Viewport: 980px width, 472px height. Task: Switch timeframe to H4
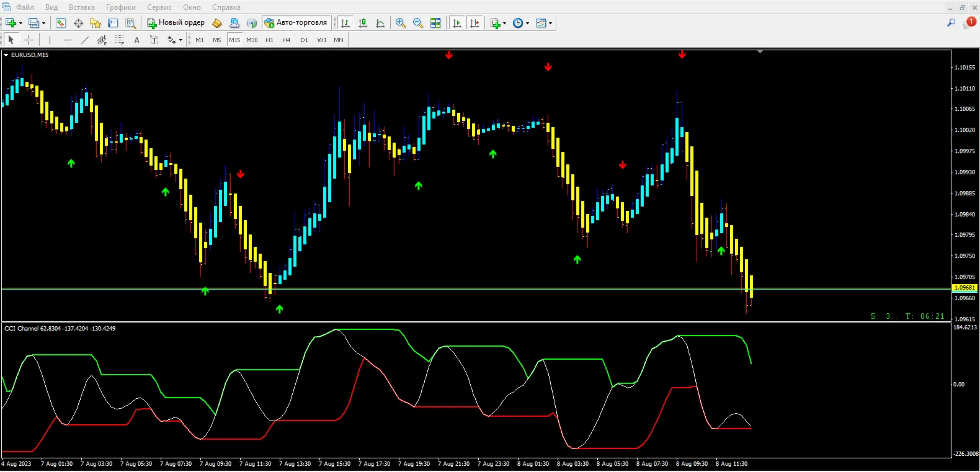[x=286, y=40]
